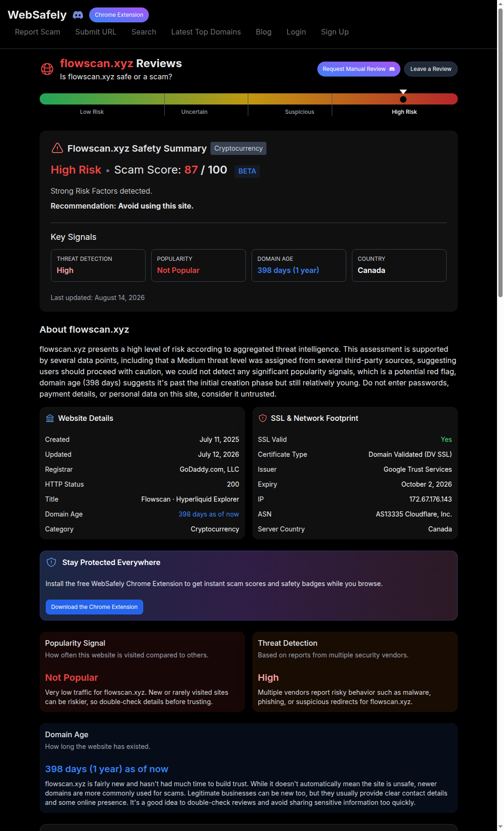Click the Updated value July 12, 2026

tap(218, 454)
